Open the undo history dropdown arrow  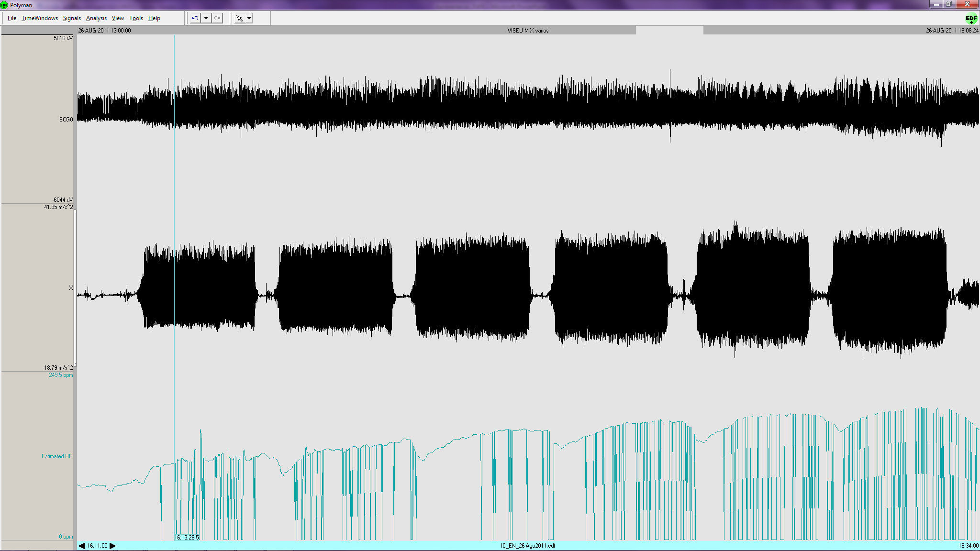(206, 18)
